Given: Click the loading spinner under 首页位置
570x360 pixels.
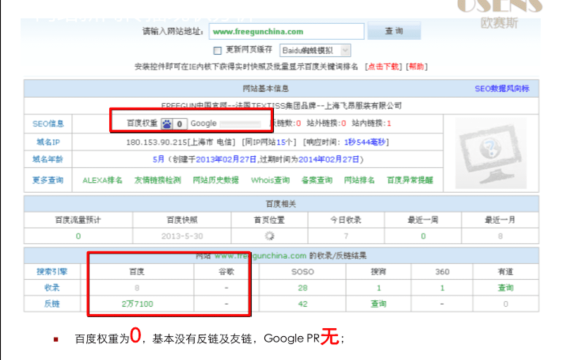Looking at the screenshot, I should pyautogui.click(x=269, y=236).
